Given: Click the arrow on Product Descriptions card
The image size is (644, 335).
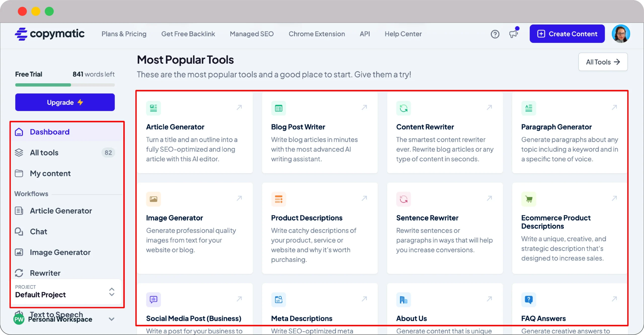Looking at the screenshot, I should (x=364, y=198).
